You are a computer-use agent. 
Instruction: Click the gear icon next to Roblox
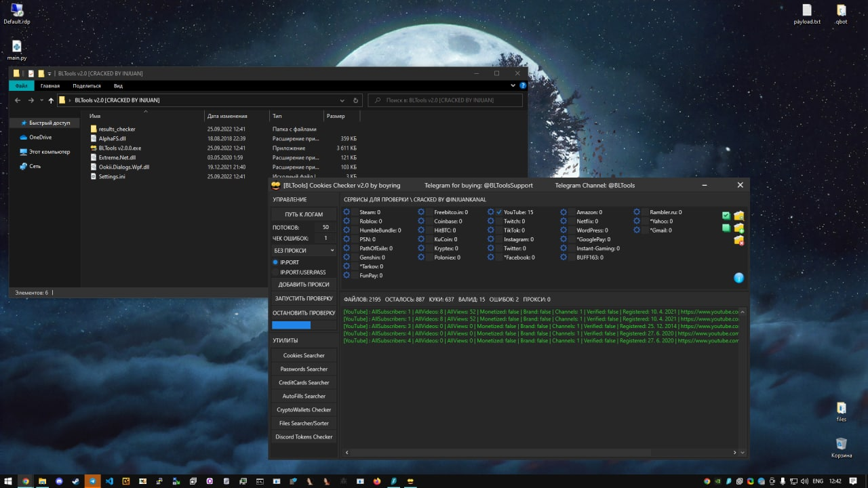[347, 221]
